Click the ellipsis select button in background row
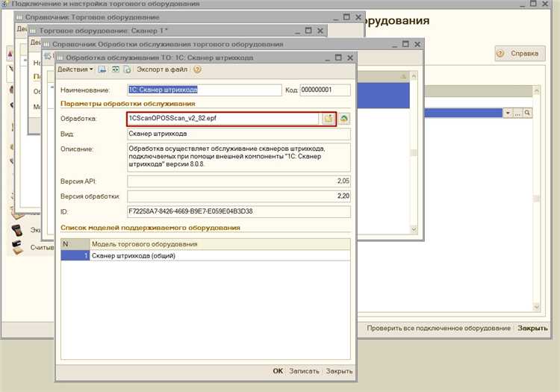560x392 pixels. (x=517, y=112)
